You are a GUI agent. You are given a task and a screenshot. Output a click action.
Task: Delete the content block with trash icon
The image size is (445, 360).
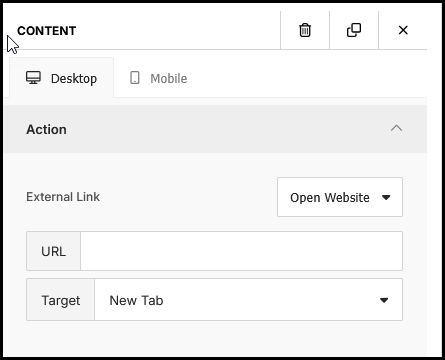pyautogui.click(x=305, y=30)
